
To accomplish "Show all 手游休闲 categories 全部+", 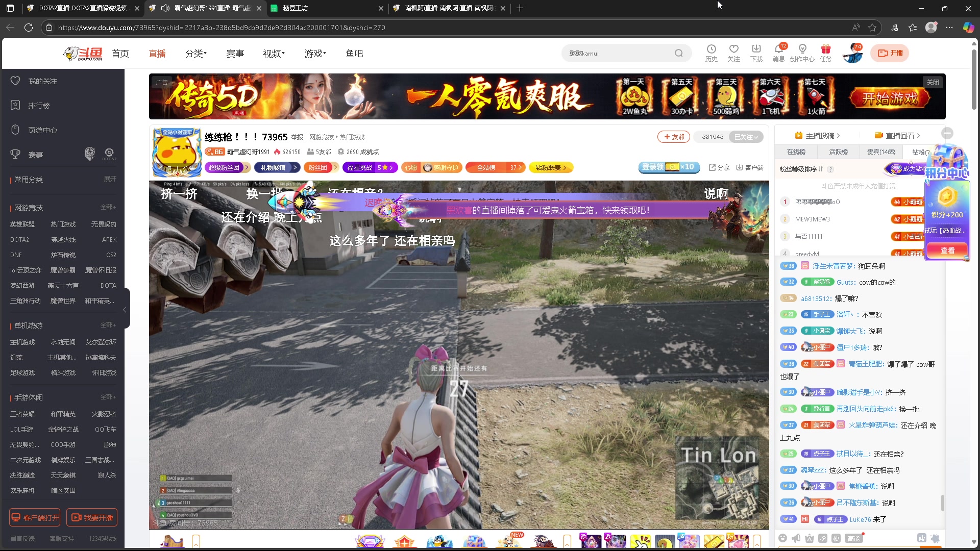I will click(108, 397).
